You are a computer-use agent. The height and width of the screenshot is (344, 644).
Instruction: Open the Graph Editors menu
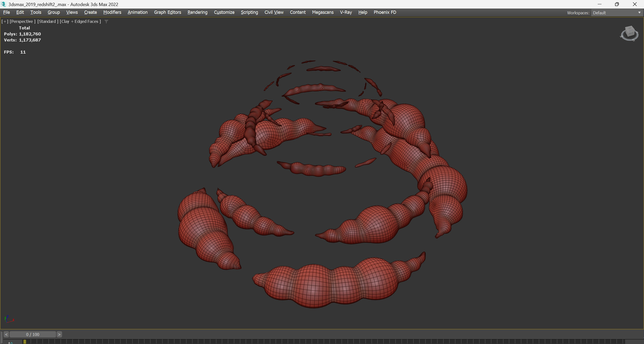(x=167, y=12)
